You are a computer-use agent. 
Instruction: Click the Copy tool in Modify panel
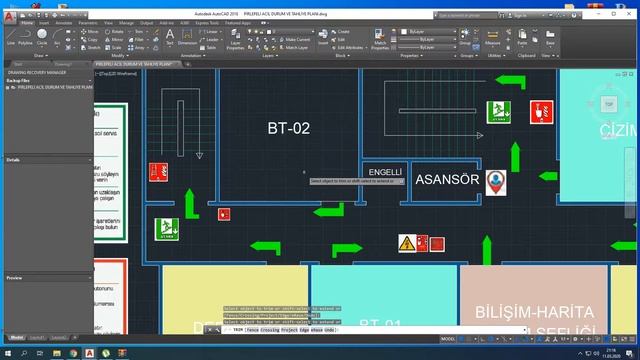pos(89,40)
